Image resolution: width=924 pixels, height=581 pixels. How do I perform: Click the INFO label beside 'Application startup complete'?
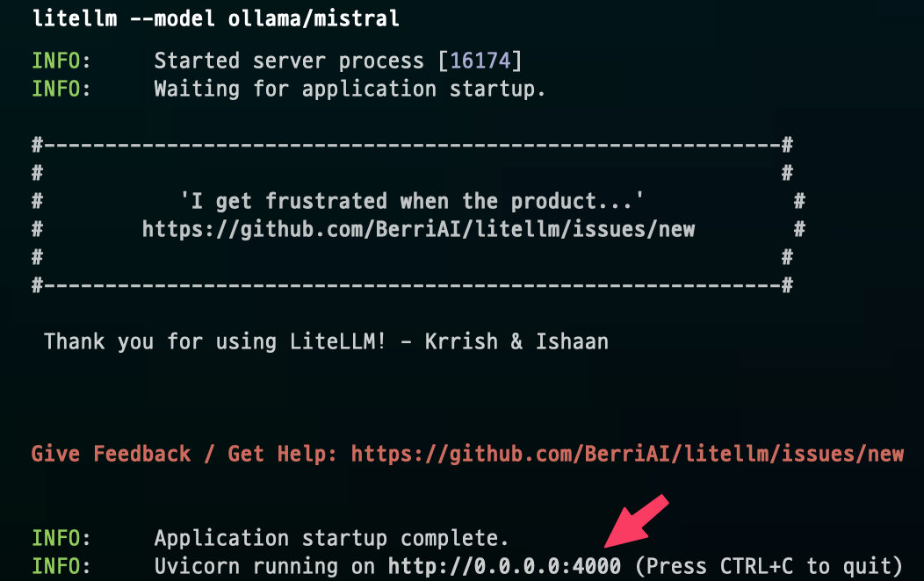tap(61, 538)
